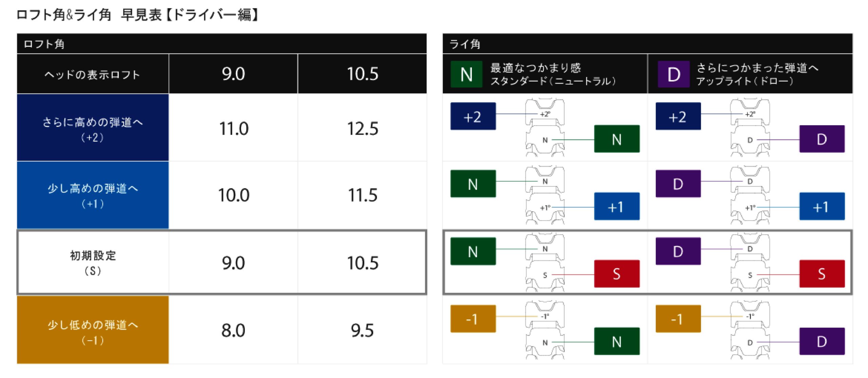The width and height of the screenshot is (868, 378).
Task: Click the 初期設定 (S) row label
Action: click(93, 262)
